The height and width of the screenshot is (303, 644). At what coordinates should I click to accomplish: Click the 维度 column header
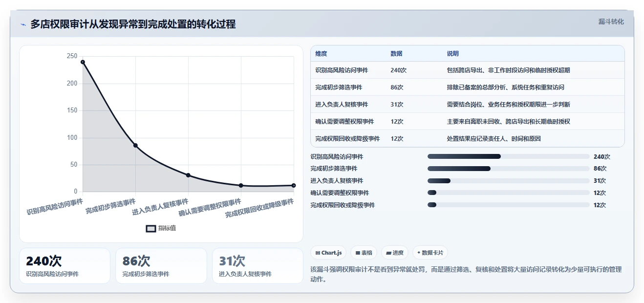point(322,54)
